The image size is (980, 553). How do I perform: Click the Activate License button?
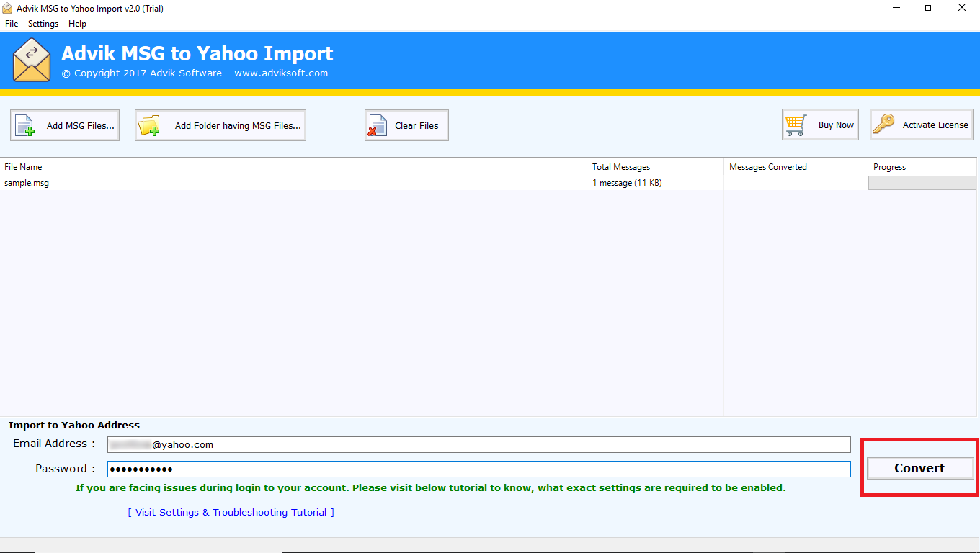pos(922,125)
